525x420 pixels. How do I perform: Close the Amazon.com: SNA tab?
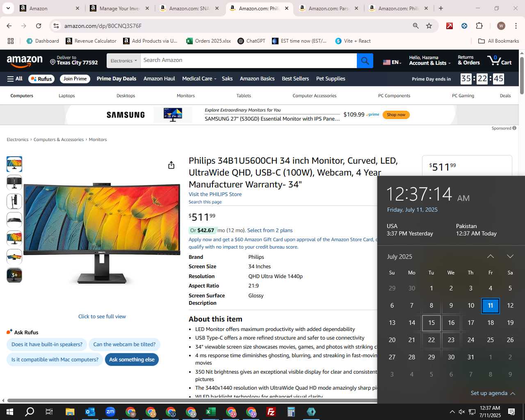(217, 8)
